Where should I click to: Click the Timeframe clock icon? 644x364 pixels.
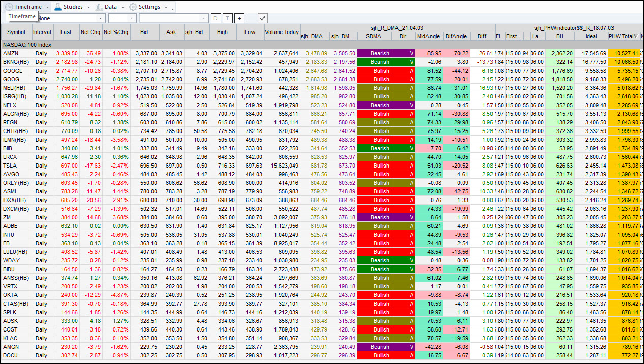[x=9, y=7]
